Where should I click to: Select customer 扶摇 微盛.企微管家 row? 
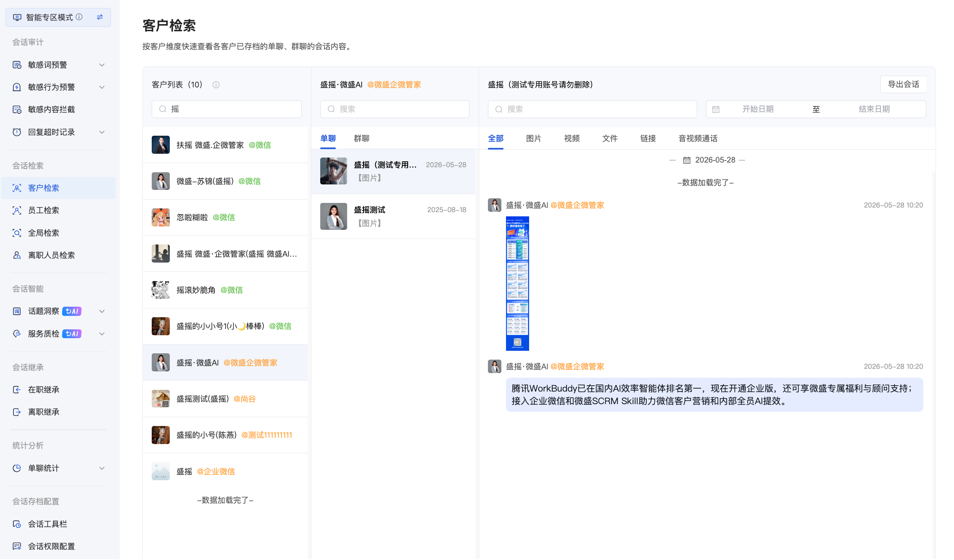[225, 145]
